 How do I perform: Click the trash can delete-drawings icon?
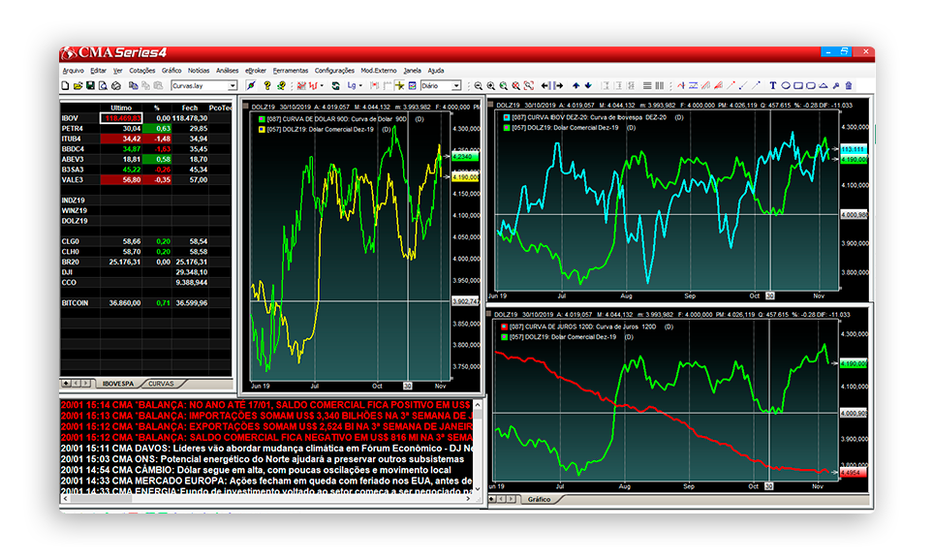coord(849,86)
